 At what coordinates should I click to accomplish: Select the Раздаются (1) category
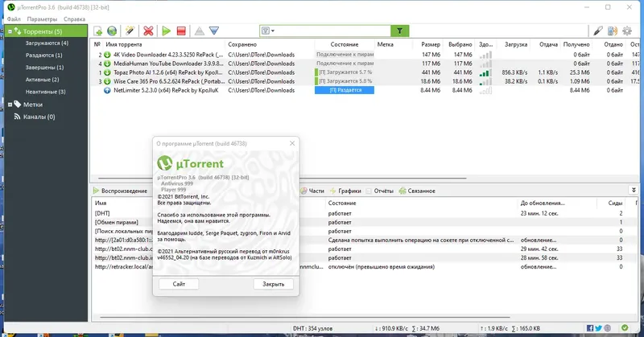point(44,55)
